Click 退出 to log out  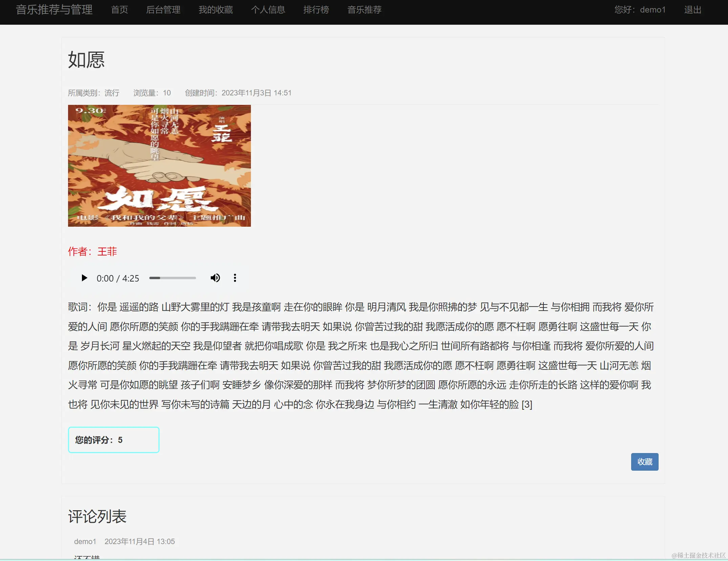coord(692,10)
